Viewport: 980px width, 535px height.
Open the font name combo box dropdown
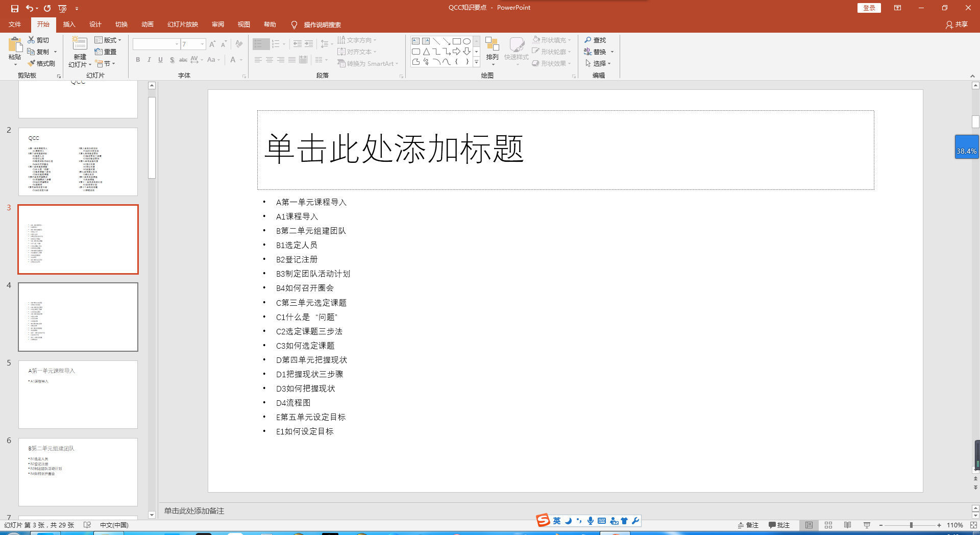pos(177,44)
